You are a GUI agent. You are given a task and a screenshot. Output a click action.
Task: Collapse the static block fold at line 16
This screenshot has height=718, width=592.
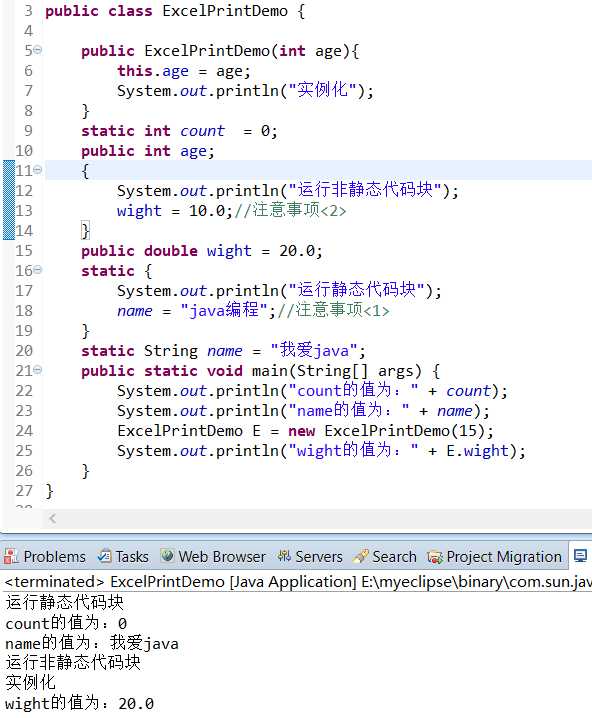coord(38,270)
